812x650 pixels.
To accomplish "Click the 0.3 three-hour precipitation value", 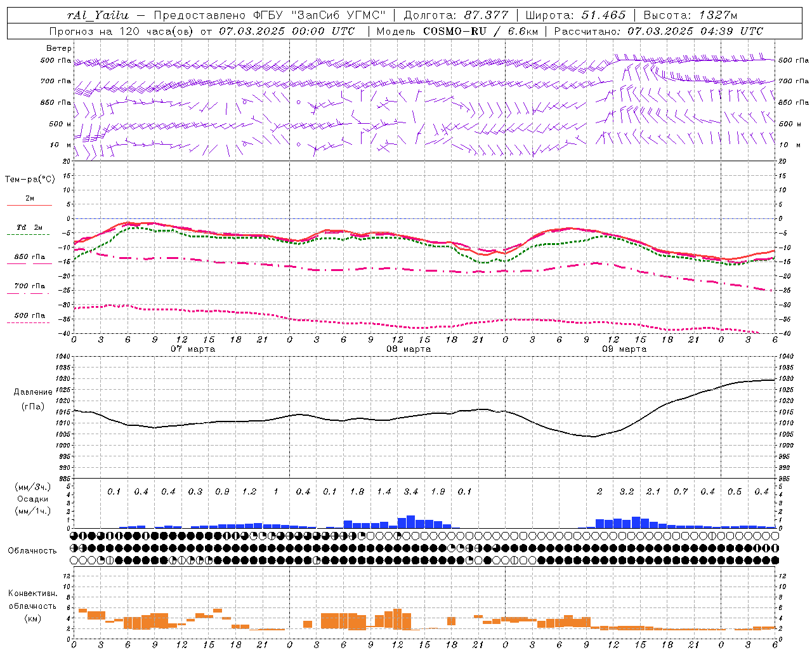I will point(195,491).
